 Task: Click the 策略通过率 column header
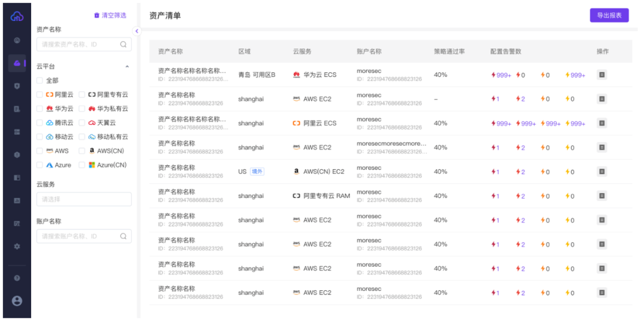click(450, 51)
